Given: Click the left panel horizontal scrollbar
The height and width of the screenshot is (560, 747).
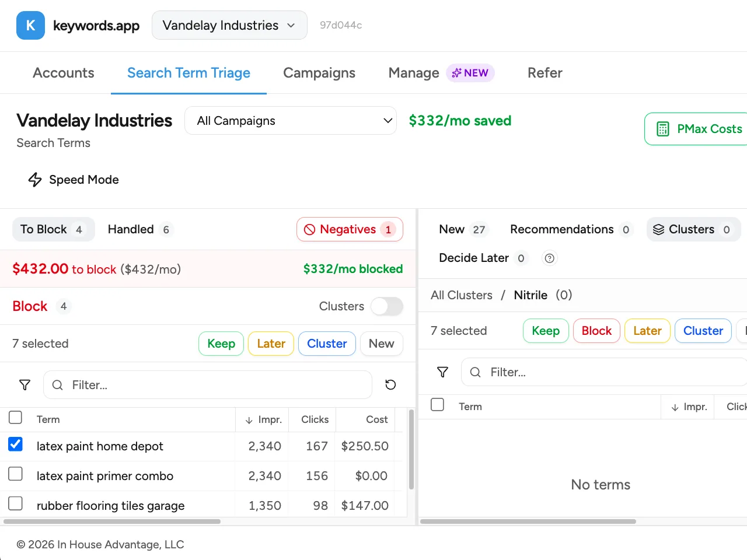Looking at the screenshot, I should [112, 521].
